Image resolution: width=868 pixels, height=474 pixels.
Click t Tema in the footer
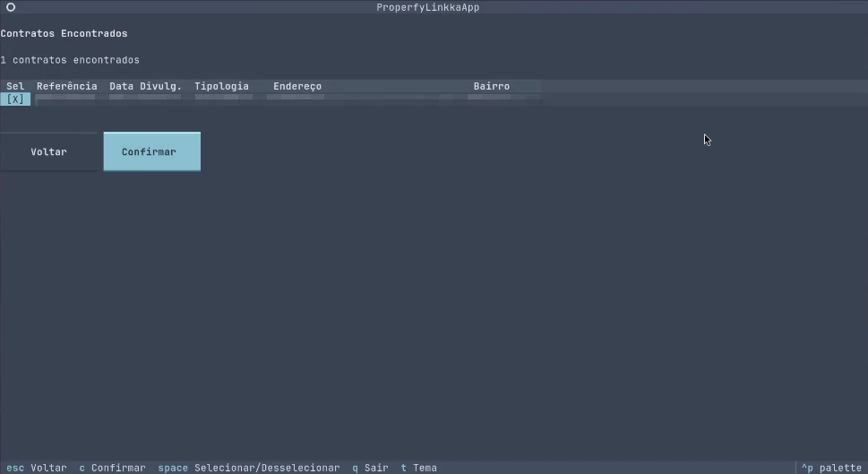(x=419, y=468)
